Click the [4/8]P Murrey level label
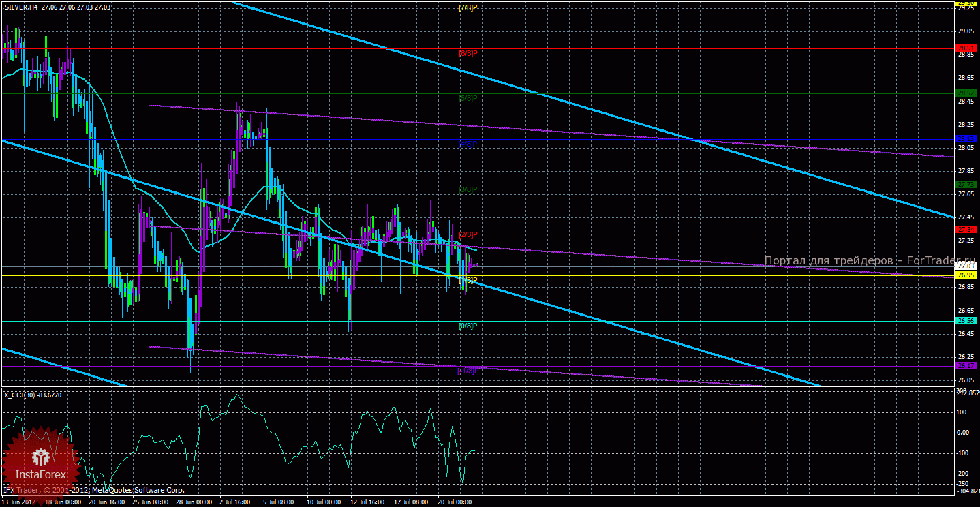The height and width of the screenshot is (507, 980). pos(467,144)
